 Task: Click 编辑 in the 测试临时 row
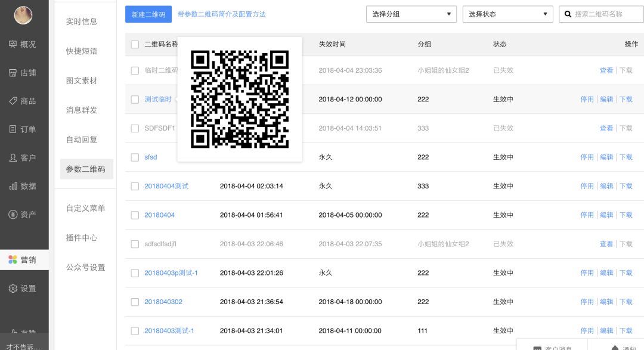[x=606, y=100]
